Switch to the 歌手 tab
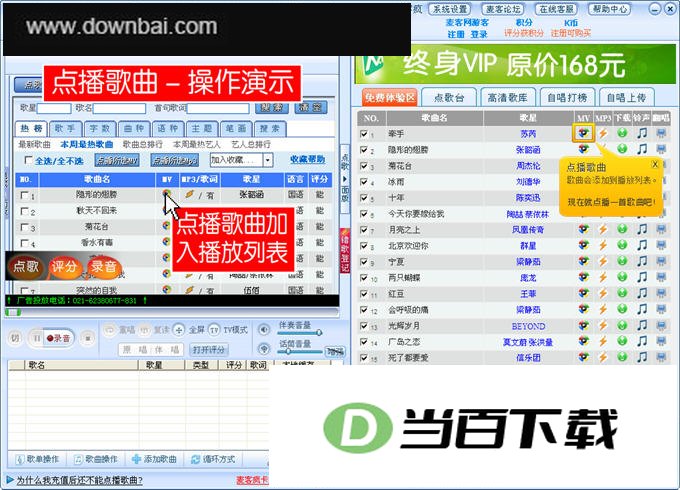The image size is (680, 490). coord(65,128)
